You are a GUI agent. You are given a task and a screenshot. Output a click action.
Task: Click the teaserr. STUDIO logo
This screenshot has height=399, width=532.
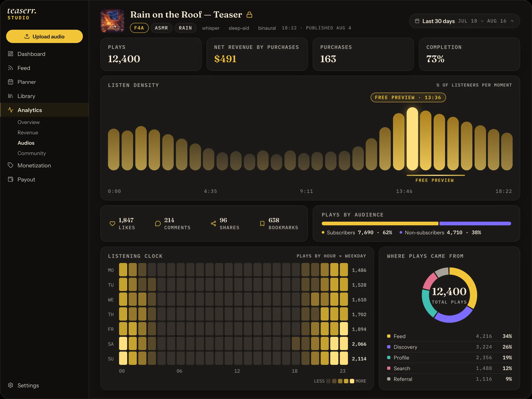pyautogui.click(x=22, y=14)
